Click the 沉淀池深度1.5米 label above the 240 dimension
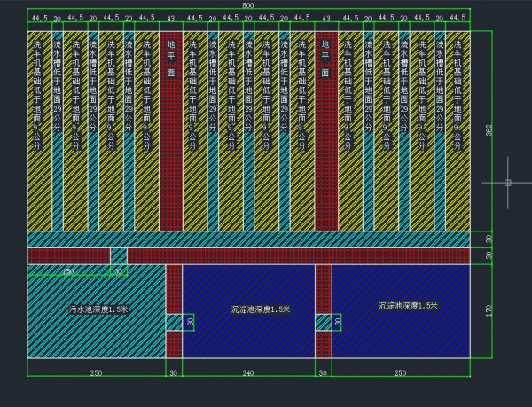The width and height of the screenshot is (532, 407). 260,309
